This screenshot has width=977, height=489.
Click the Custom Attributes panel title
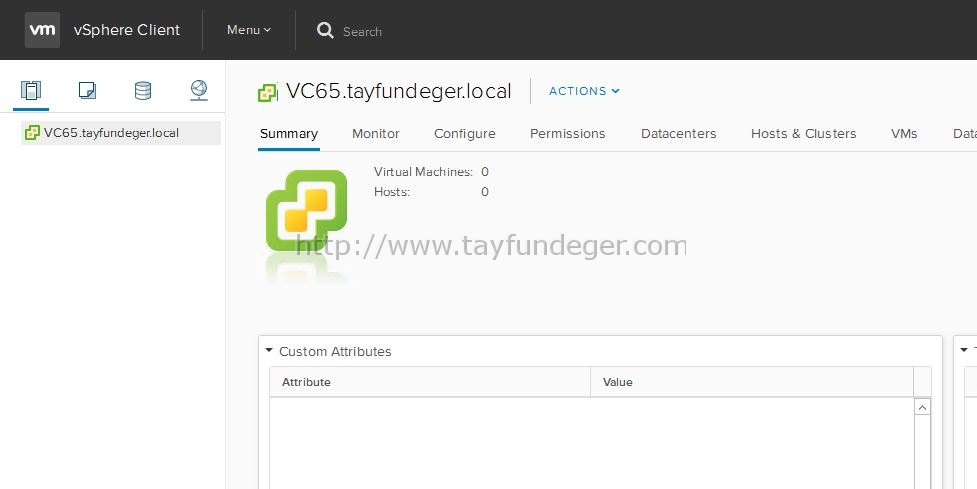pos(335,351)
